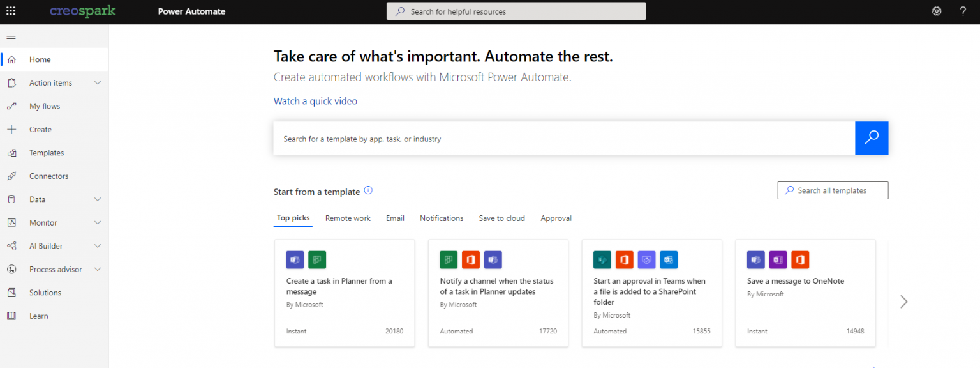980x368 pixels.
Task: Open the Settings gear
Action: 936,11
